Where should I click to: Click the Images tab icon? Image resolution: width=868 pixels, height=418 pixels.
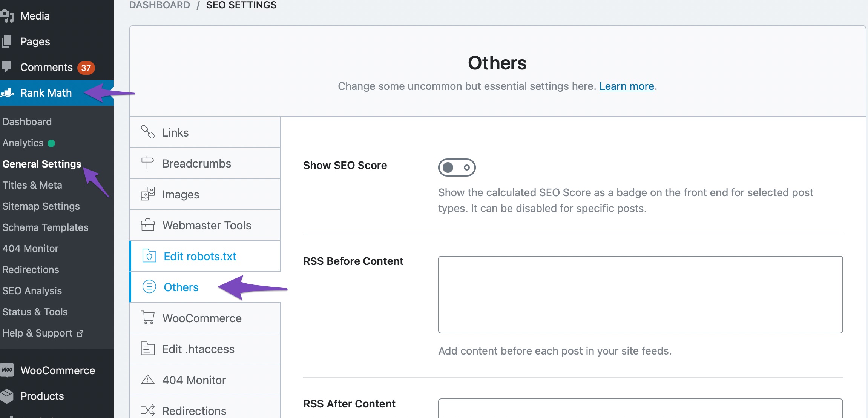(x=147, y=194)
